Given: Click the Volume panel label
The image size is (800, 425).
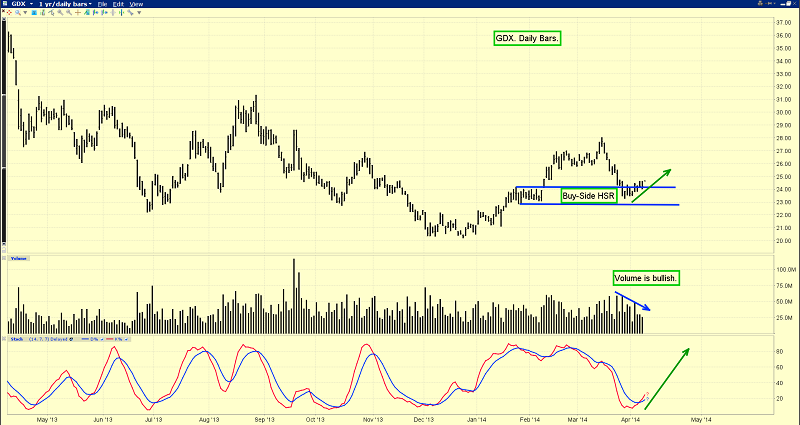Looking at the screenshot, I should (19, 258).
